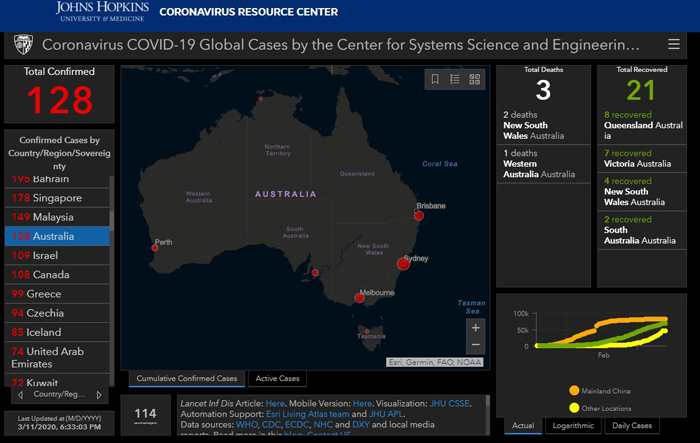Click the 114 countries count box
The height and width of the screenshot is (443, 700).
(x=146, y=415)
